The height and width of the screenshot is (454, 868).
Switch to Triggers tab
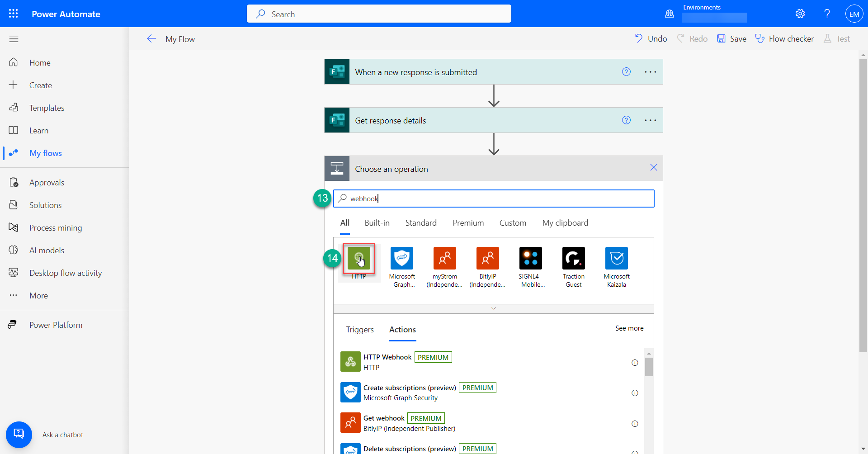click(x=360, y=330)
